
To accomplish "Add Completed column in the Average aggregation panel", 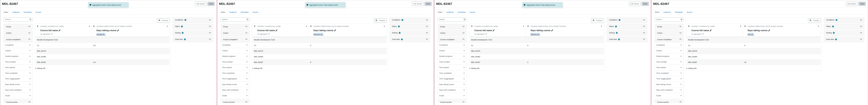I will click(30, 45).
